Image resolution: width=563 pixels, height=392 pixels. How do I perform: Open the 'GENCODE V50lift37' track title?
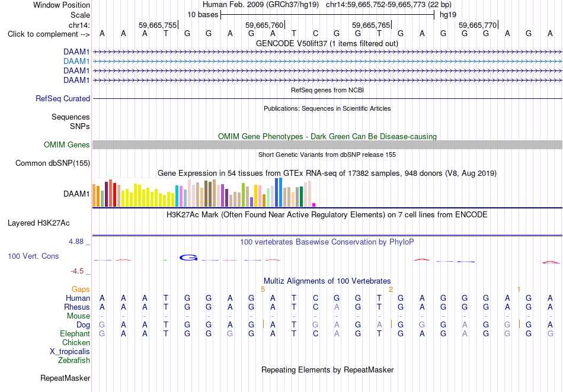point(327,44)
